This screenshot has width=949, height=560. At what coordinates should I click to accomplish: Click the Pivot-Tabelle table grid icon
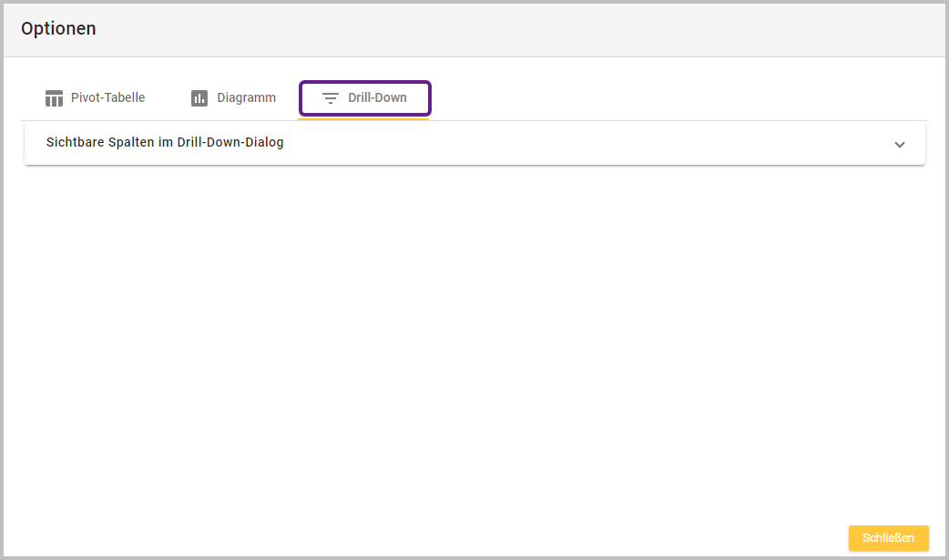54,98
